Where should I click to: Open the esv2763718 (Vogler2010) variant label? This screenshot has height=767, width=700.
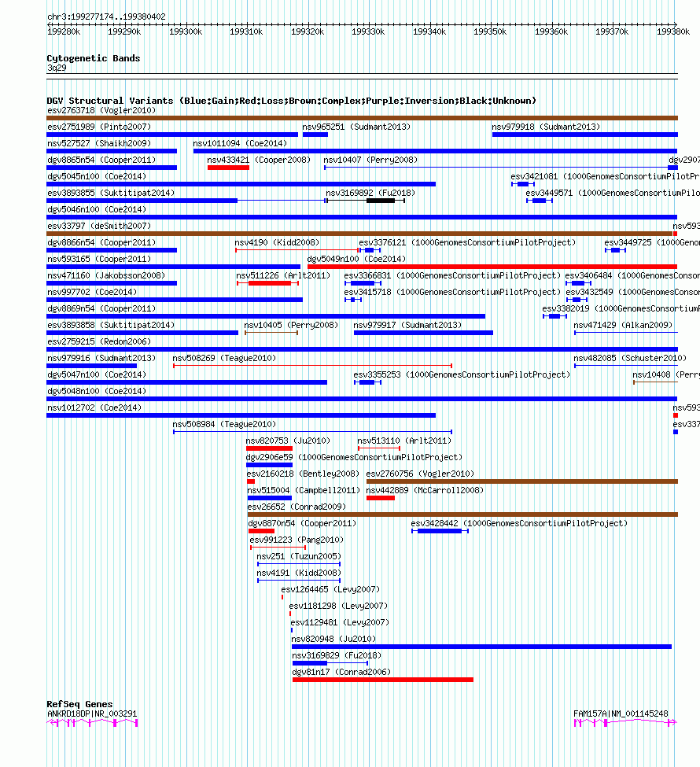coord(101,111)
